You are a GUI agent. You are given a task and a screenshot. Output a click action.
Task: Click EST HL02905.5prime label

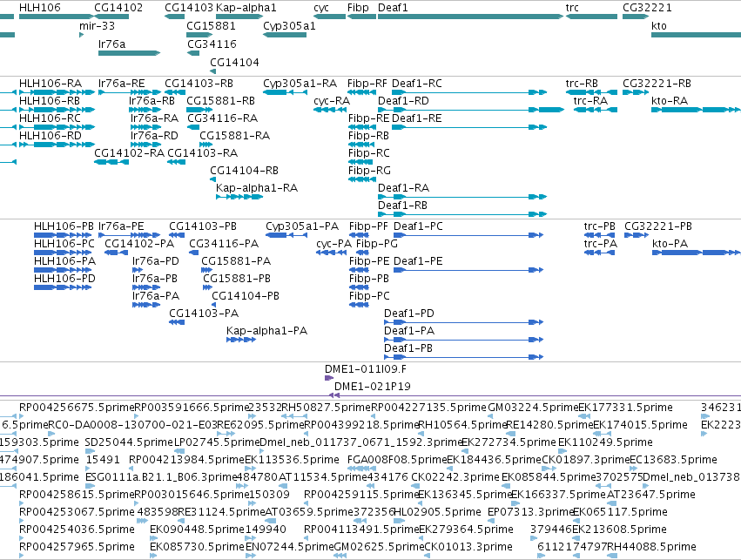coord(437,512)
